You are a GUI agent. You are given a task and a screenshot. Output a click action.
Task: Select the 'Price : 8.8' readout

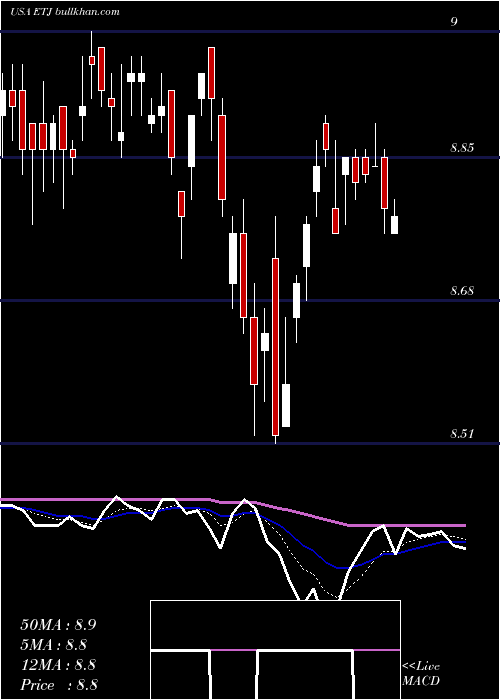pos(59,685)
